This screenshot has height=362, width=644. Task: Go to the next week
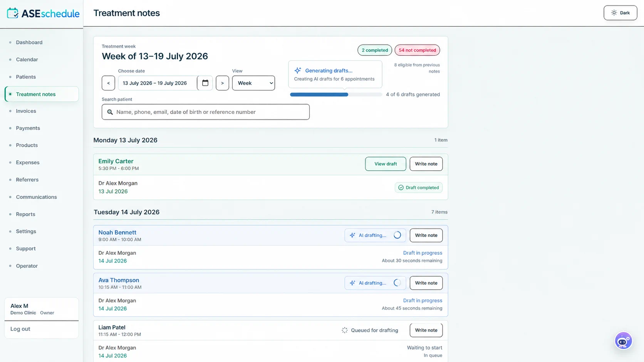pos(222,83)
